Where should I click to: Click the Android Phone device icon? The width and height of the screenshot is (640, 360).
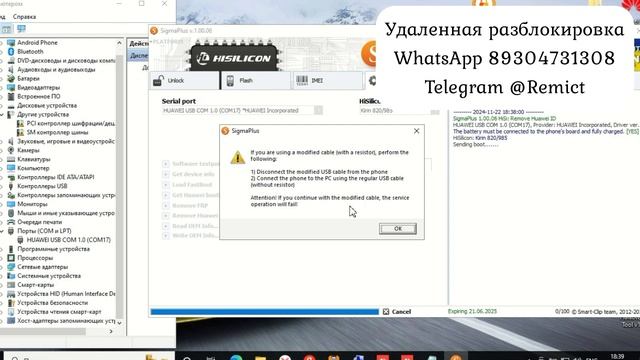coord(11,42)
